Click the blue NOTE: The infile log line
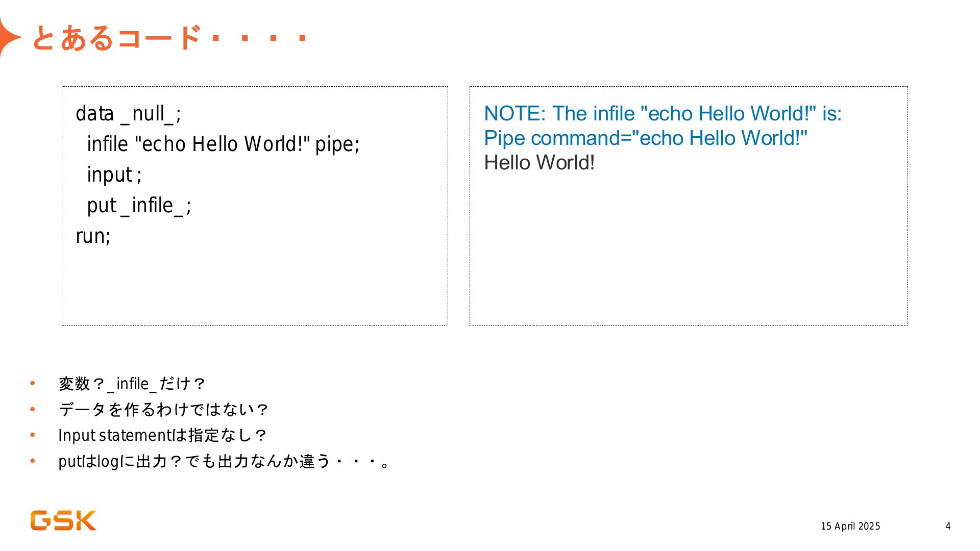This screenshot has width=980, height=551. point(663,113)
